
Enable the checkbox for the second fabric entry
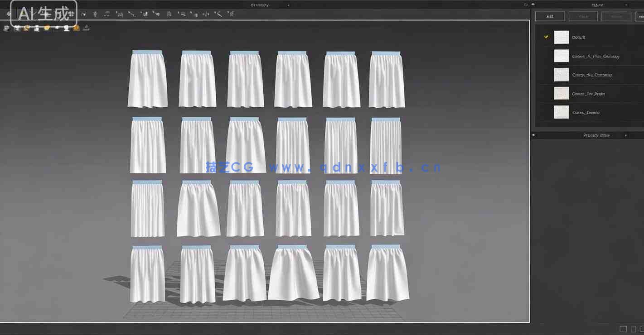pos(546,56)
